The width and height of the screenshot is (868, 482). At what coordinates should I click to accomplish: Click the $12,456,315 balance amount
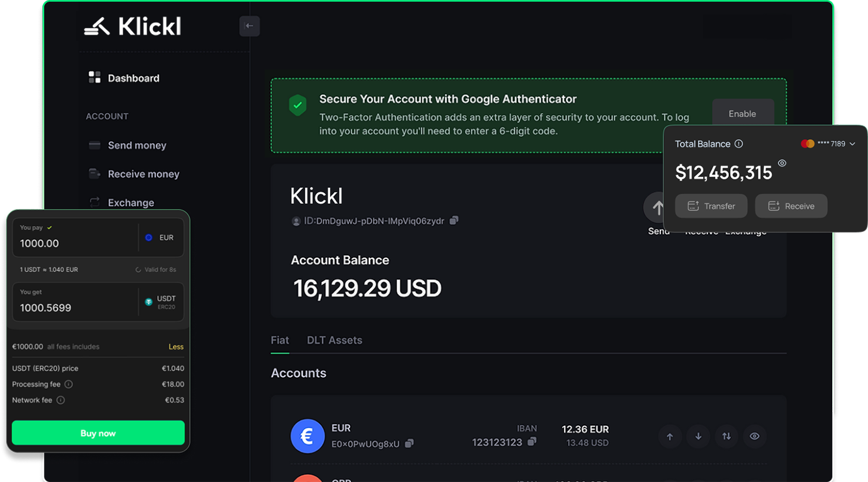(724, 173)
